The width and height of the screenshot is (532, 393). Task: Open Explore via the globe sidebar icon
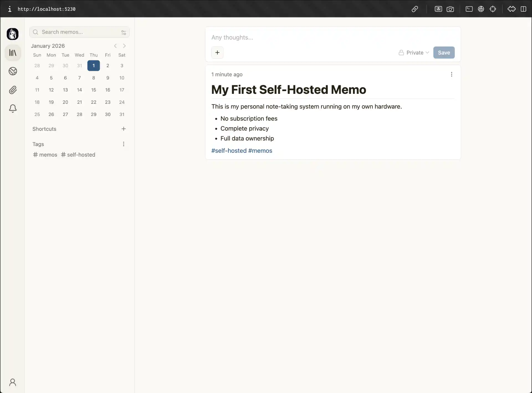point(13,71)
